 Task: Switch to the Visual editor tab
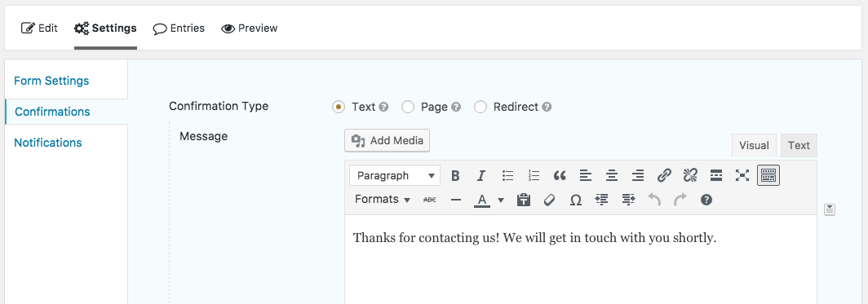[x=754, y=145]
